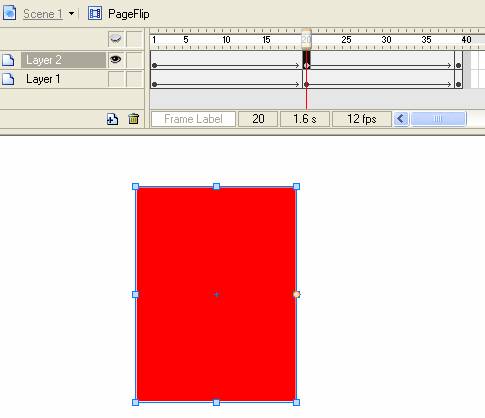
Task: Click the timeline scroll-left arrow
Action: click(401, 119)
